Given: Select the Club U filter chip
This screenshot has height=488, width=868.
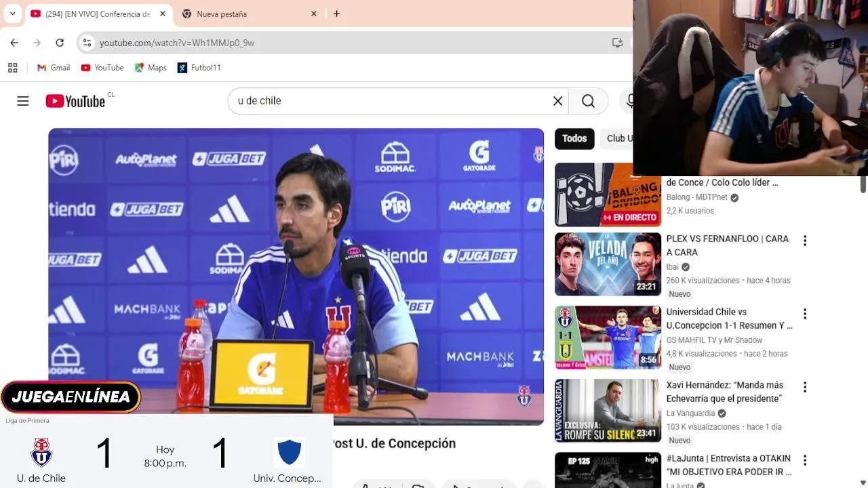Looking at the screenshot, I should pyautogui.click(x=618, y=138).
